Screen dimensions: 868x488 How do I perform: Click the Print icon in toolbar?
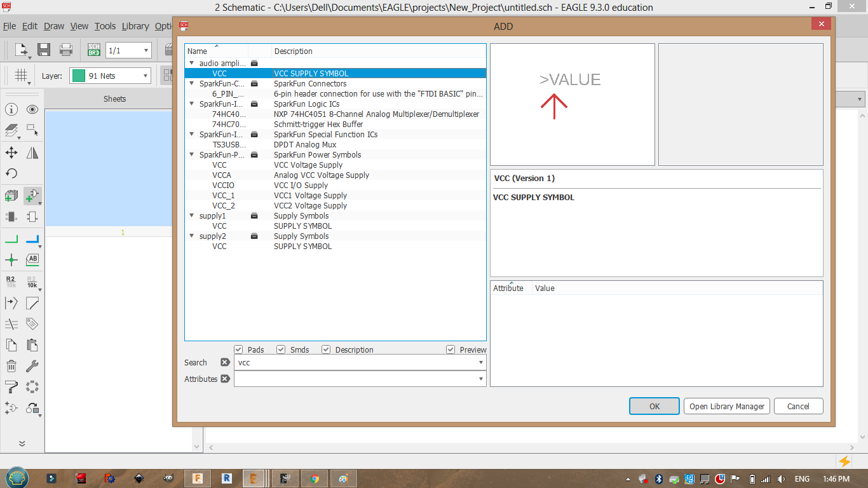click(66, 50)
